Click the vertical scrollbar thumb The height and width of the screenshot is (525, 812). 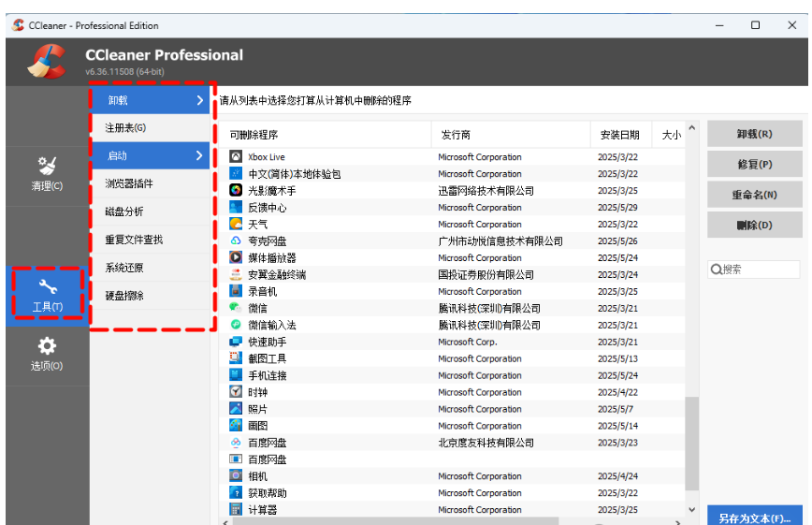692,443
